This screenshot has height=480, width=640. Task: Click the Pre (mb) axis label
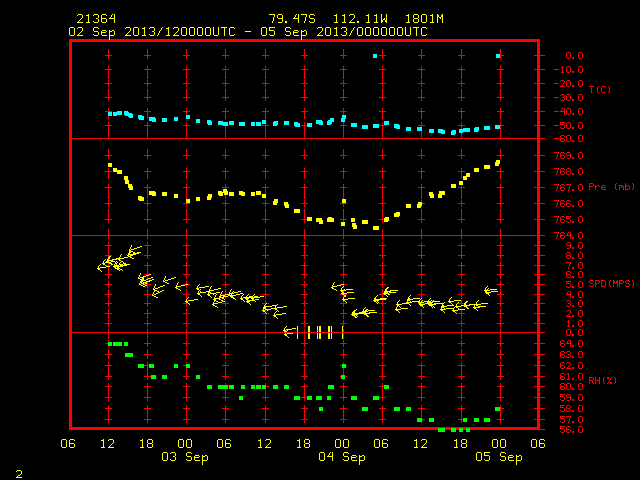(611, 187)
